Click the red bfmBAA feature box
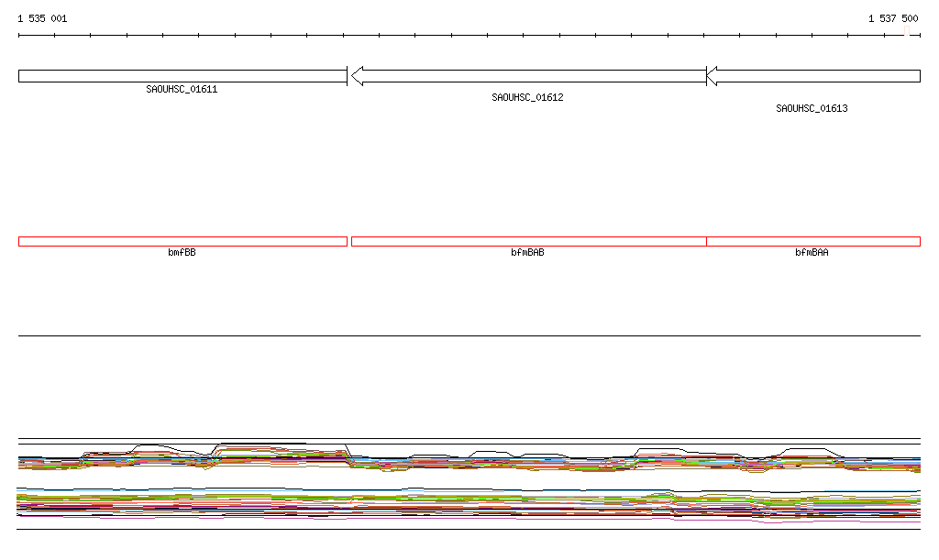Viewport: 939px width, 560px height. [813, 242]
